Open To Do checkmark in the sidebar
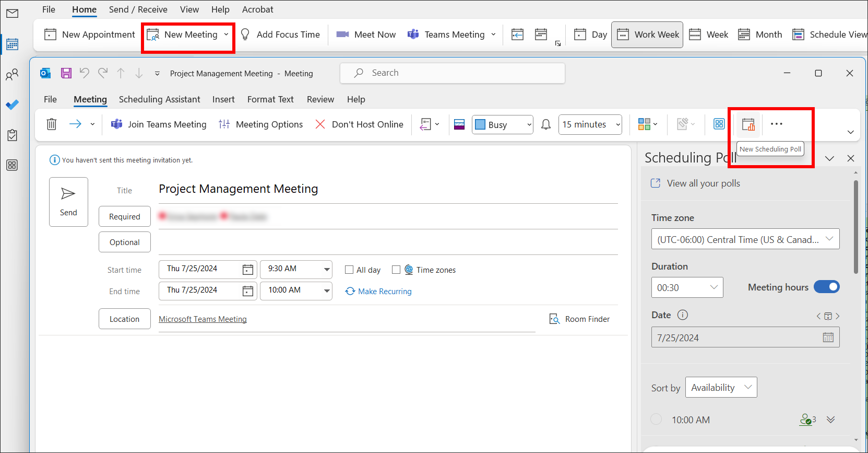This screenshot has width=868, height=453. [x=12, y=105]
